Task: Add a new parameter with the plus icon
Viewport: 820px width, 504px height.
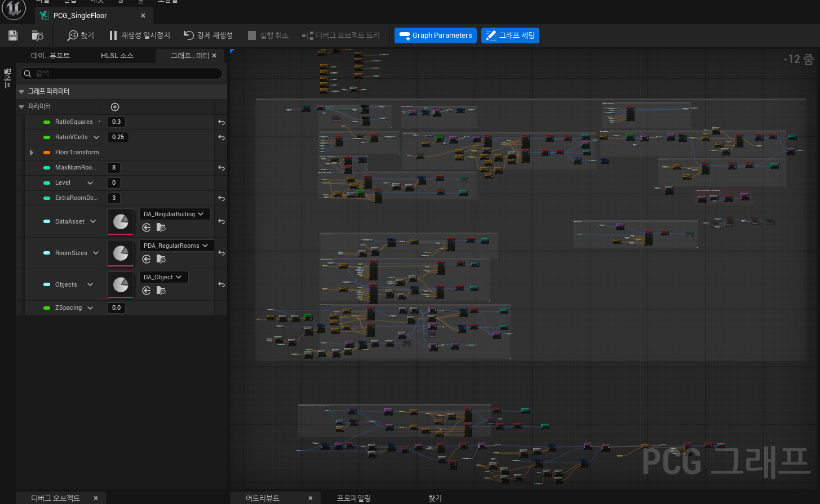Action: click(115, 107)
